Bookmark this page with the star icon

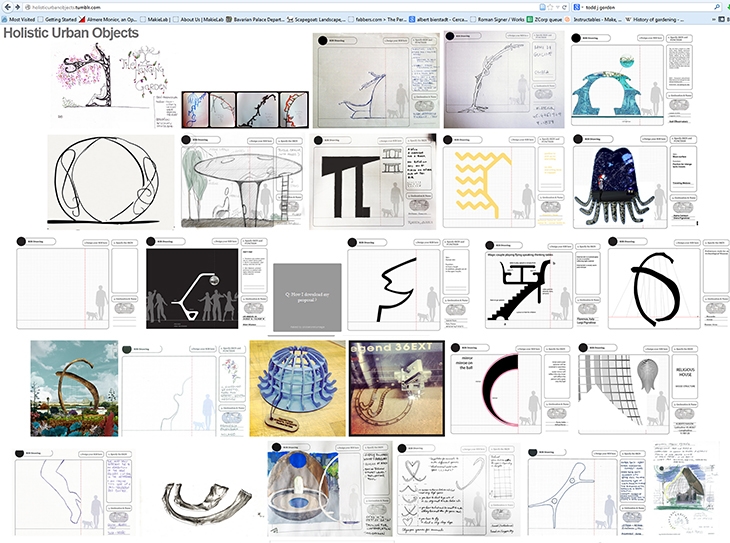click(550, 7)
